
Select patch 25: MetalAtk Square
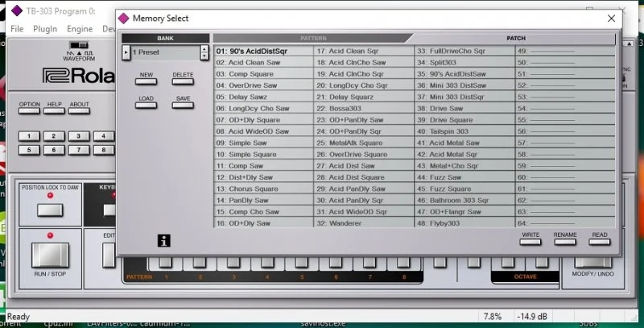pos(364,143)
